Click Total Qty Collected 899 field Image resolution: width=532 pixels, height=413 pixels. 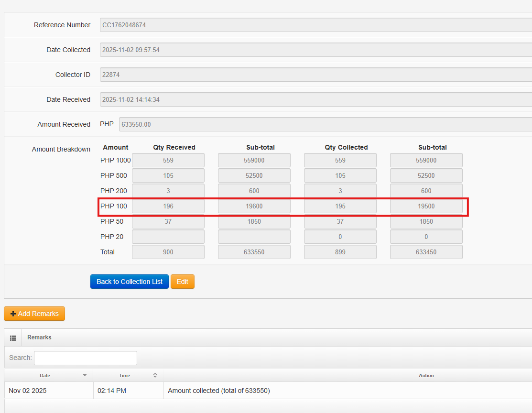[340, 252]
